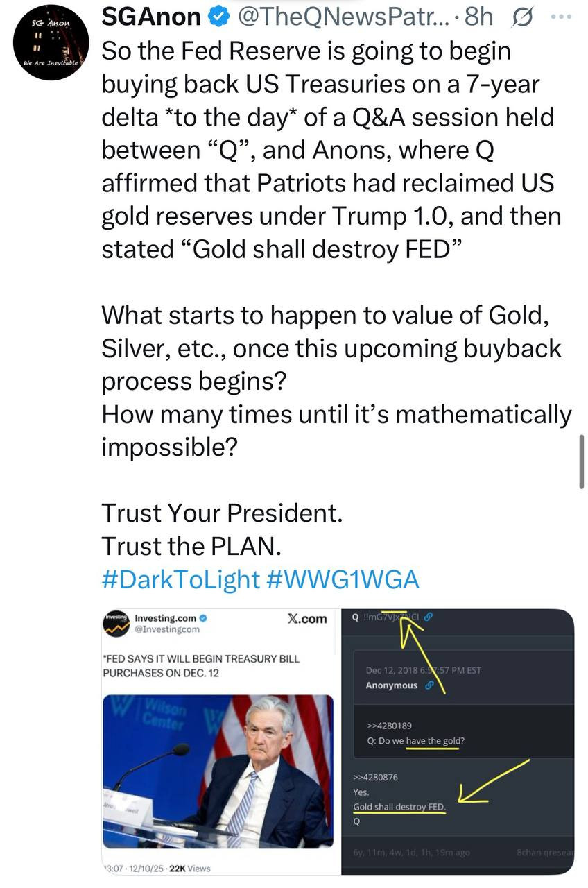Click the >>4280876 reply reference
The height and width of the screenshot is (888, 588).
[375, 777]
